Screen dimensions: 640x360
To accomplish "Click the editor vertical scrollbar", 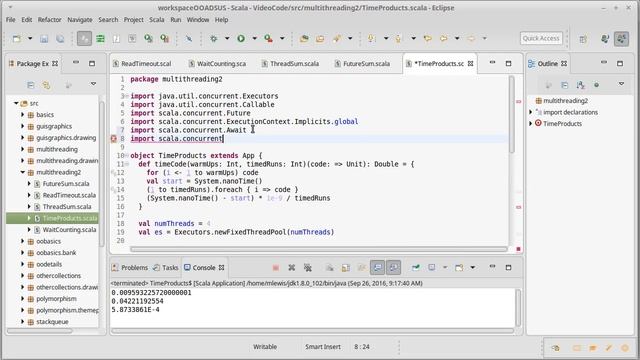I will tap(511, 115).
